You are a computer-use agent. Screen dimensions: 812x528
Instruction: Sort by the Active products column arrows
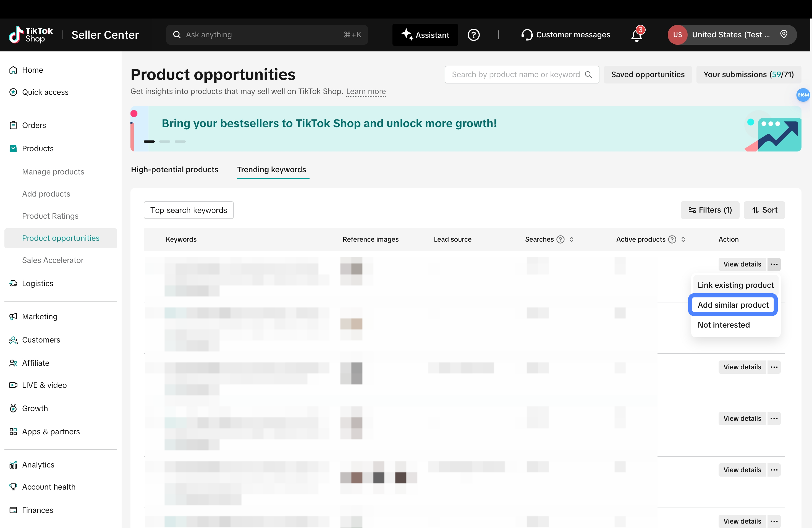click(683, 239)
